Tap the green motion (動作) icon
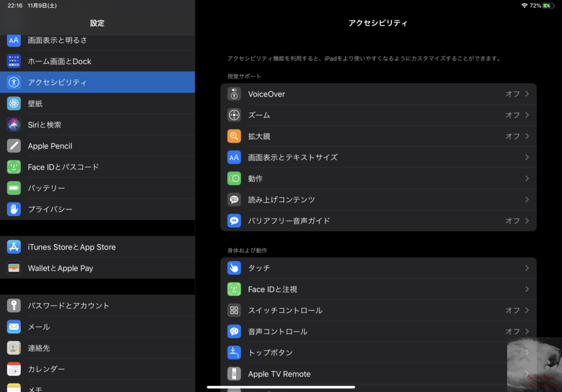The height and width of the screenshot is (392, 562). (234, 178)
